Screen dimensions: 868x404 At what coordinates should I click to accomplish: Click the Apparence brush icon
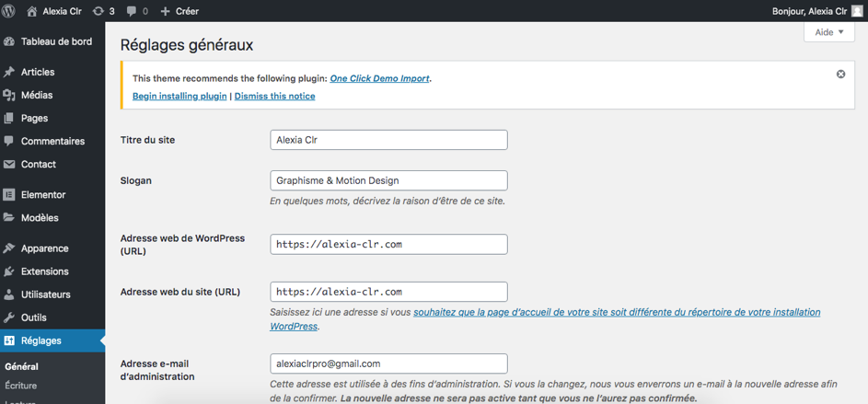[9, 248]
